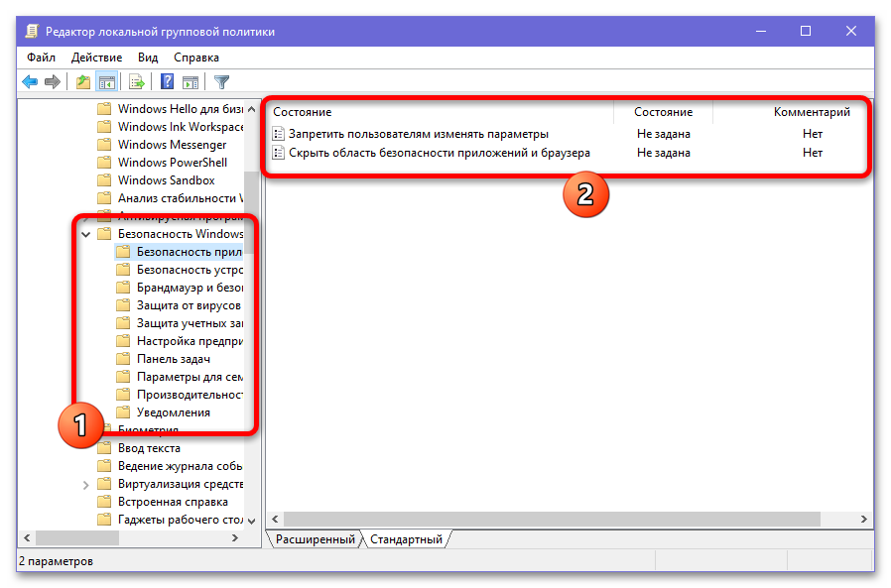Select Защита от вирусов subfolder

[189, 305]
